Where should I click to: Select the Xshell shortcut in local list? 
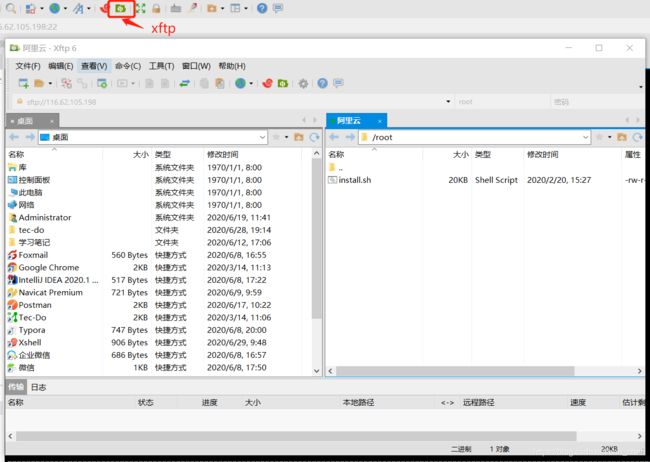(x=30, y=343)
